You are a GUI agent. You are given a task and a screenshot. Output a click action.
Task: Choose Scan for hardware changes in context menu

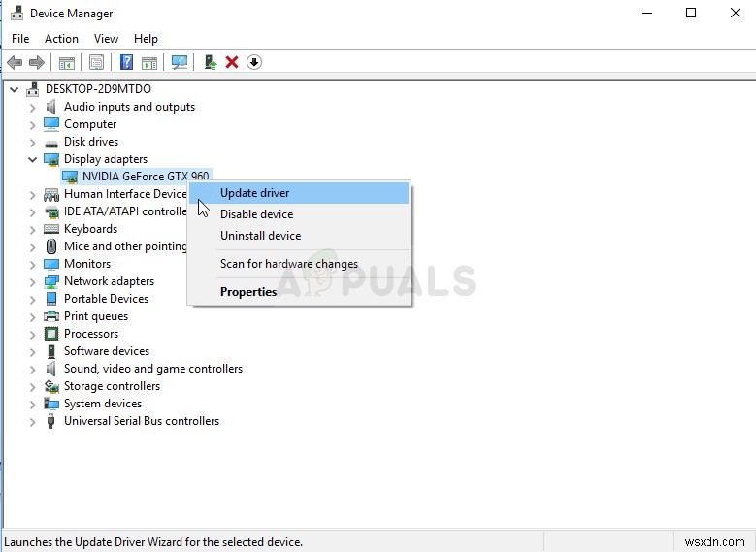click(x=299, y=264)
